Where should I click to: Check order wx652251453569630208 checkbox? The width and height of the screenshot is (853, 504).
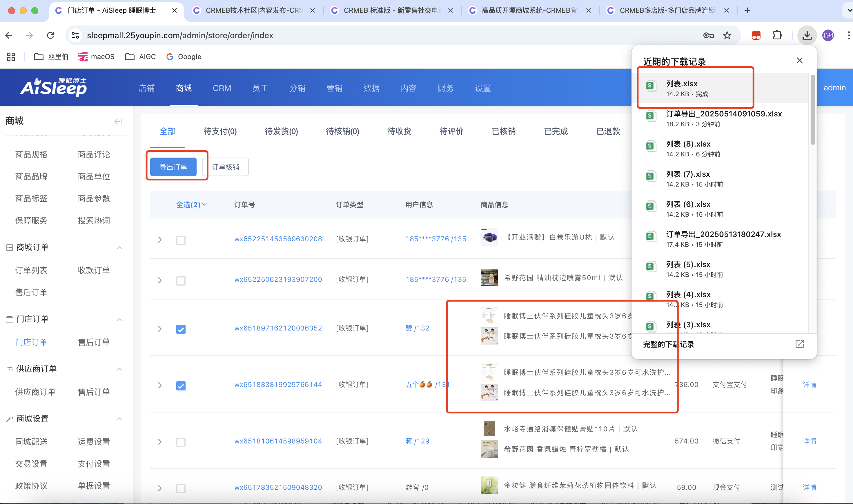coord(181,240)
